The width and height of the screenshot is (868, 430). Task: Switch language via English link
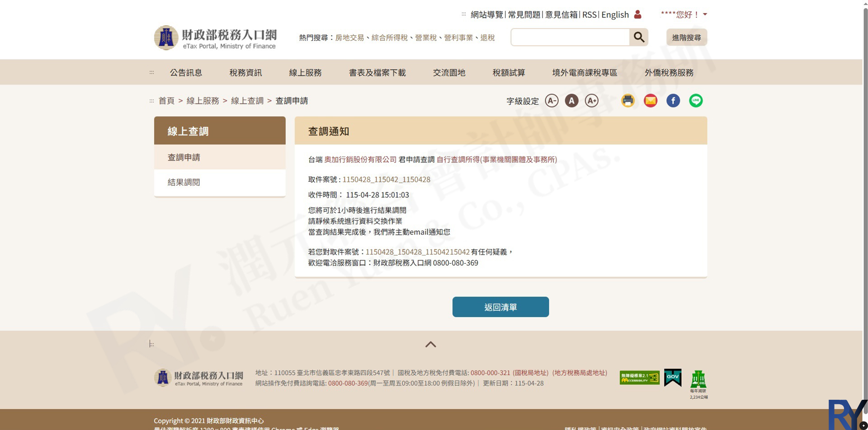615,14
